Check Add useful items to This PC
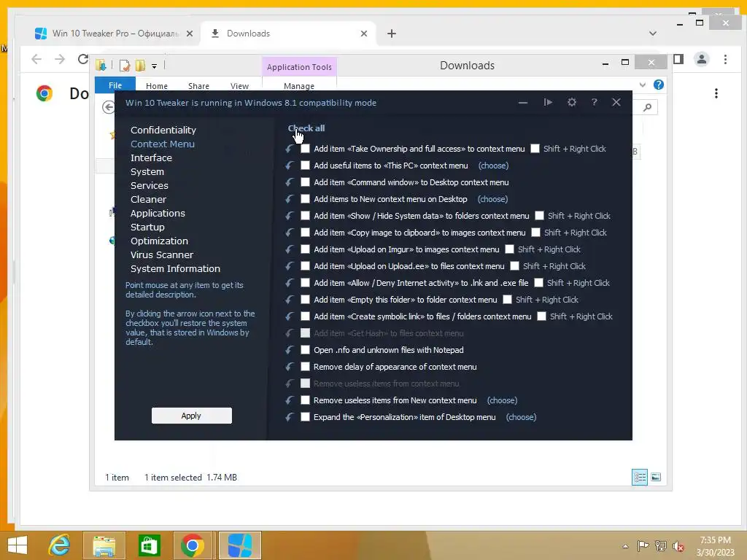Image resolution: width=747 pixels, height=560 pixels. [306, 166]
